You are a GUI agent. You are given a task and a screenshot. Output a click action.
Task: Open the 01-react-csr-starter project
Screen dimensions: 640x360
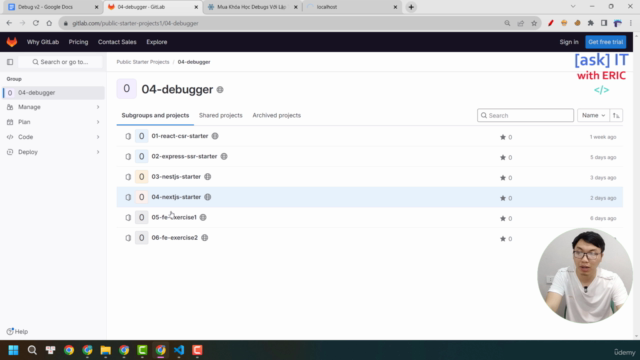[x=180, y=136]
